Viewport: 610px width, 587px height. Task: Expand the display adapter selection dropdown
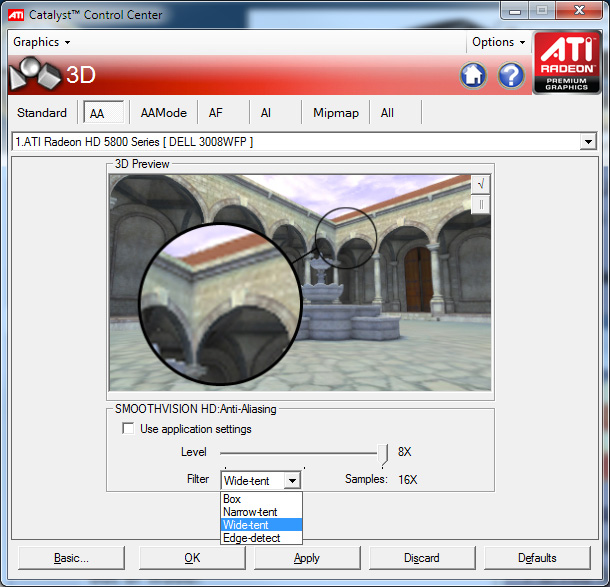click(588, 142)
